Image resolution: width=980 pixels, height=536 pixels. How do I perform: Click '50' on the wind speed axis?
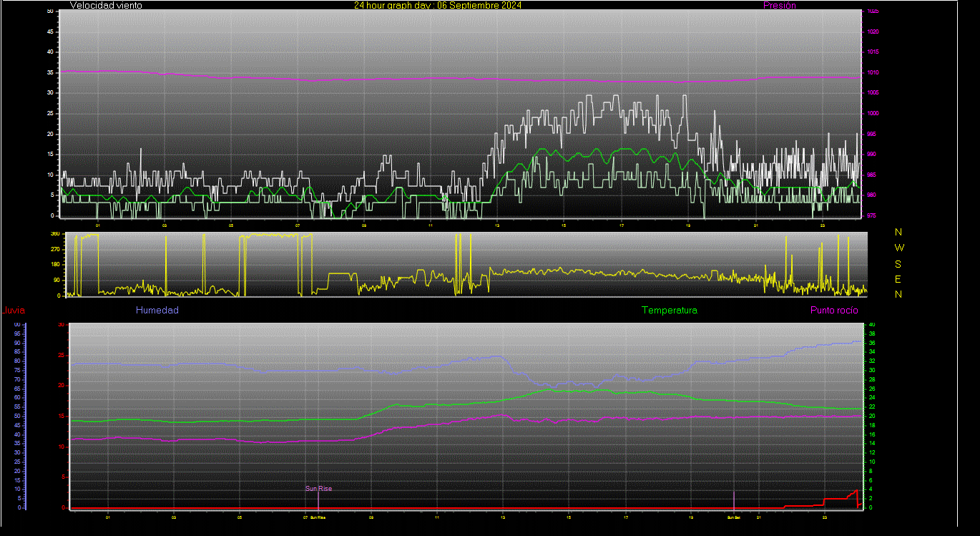tap(49, 11)
